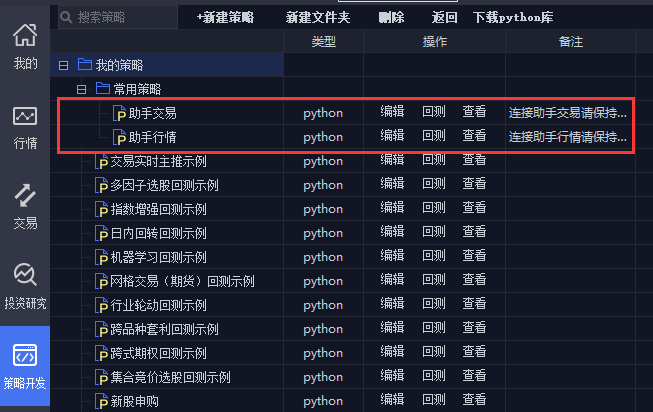Click 下载python库 in the toolbar
The height and width of the screenshot is (412, 653).
point(514,17)
